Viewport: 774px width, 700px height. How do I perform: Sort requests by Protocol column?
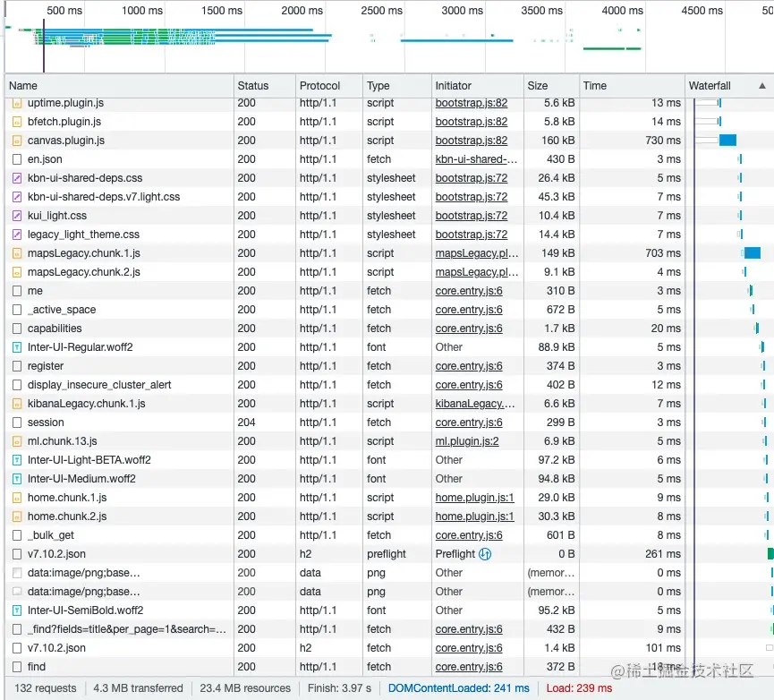point(328,86)
